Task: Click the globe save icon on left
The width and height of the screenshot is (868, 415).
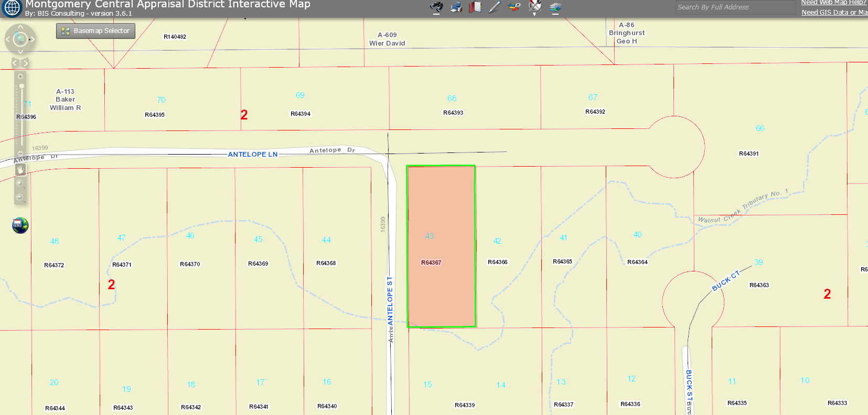Action: [x=20, y=225]
